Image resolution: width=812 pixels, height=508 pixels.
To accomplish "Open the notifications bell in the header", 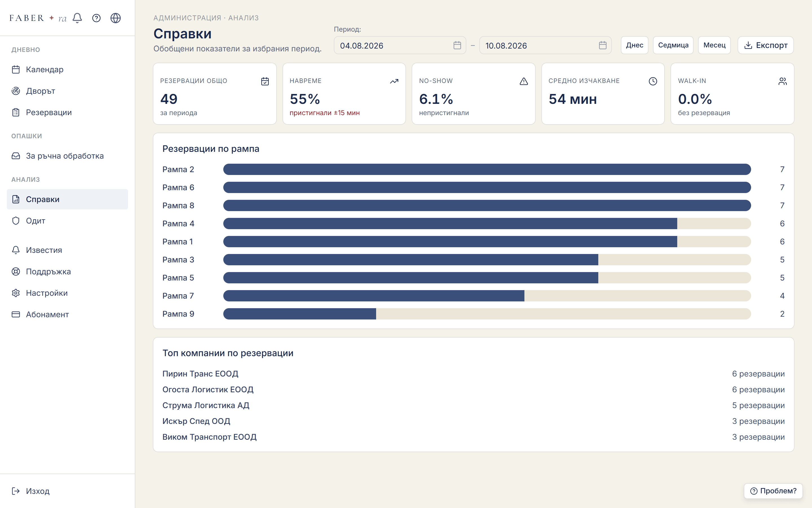I will click(77, 18).
